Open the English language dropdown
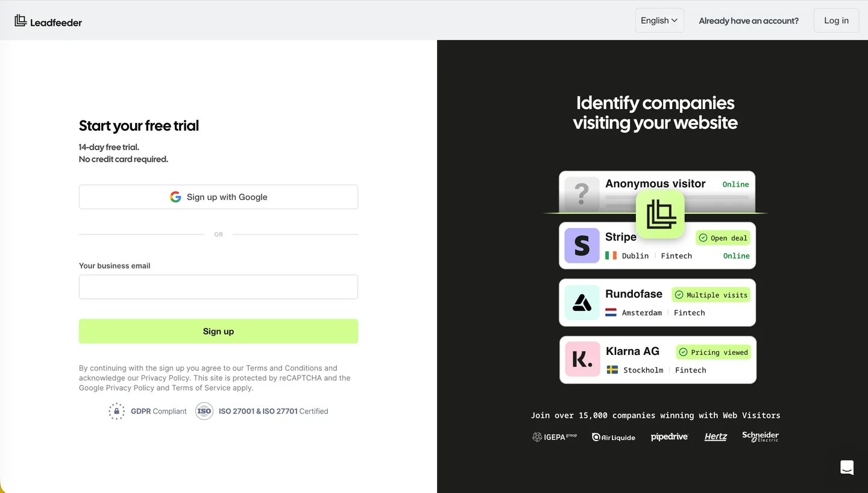The height and width of the screenshot is (493, 868). coord(659,20)
